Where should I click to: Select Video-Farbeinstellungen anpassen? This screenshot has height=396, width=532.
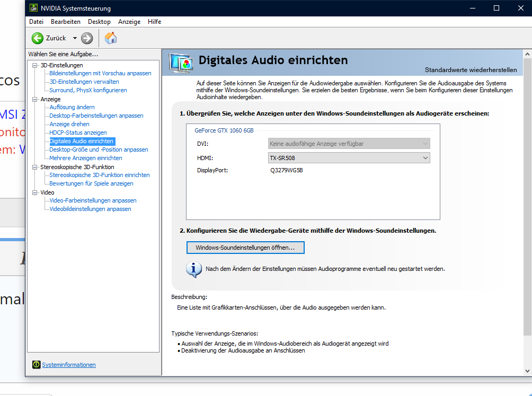click(x=93, y=200)
